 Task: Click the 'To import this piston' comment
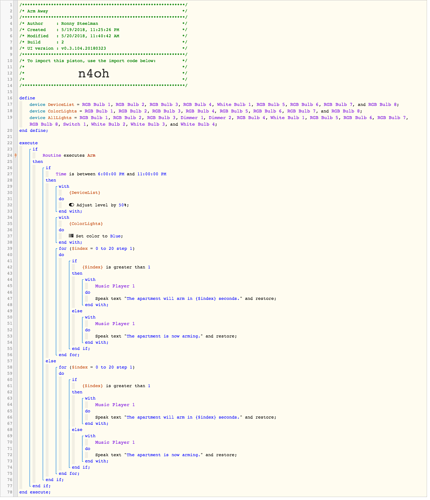[103, 61]
